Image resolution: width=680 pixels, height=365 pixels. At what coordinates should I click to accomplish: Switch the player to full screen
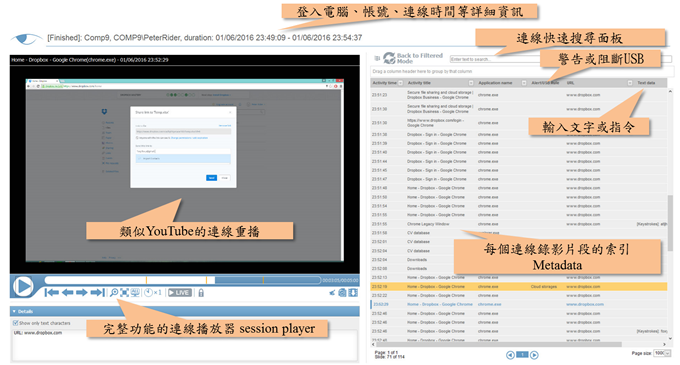coord(124,293)
